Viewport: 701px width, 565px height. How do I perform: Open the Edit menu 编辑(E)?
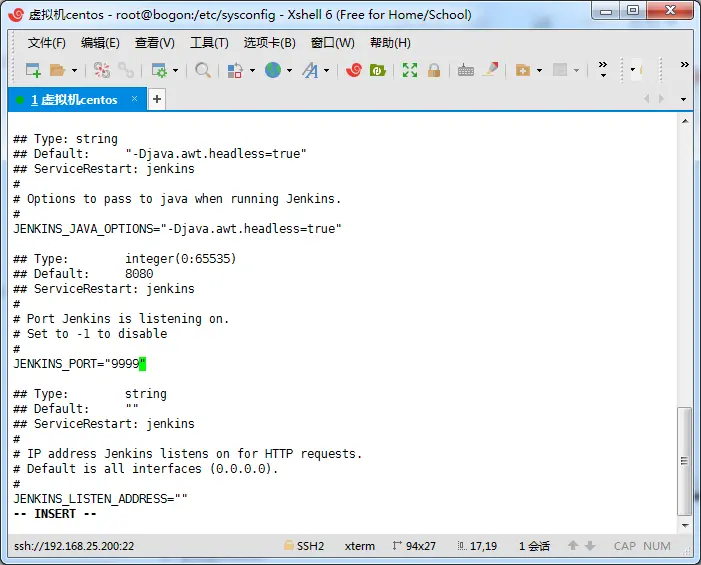[x=100, y=43]
